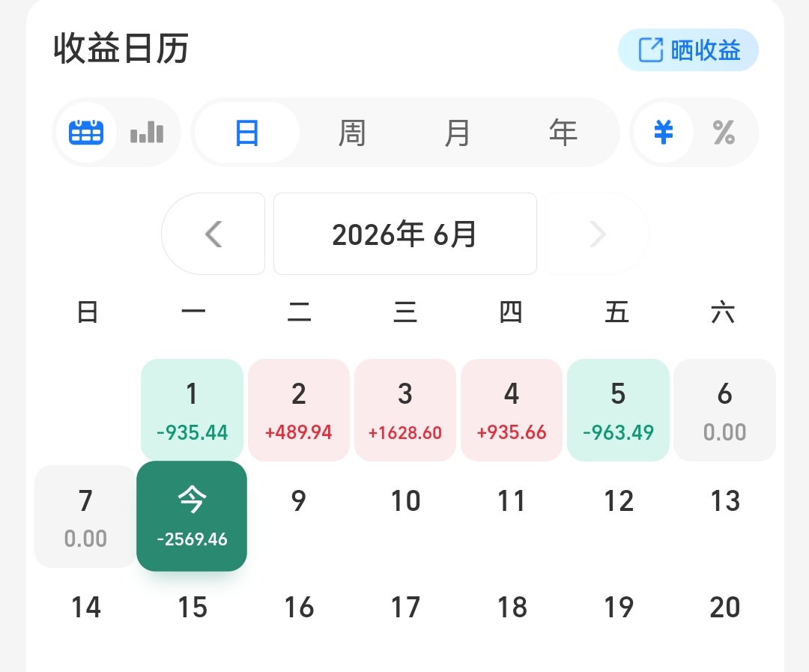Select June 6 cell showing 0.00
This screenshot has width=809, height=672.
pos(725,410)
